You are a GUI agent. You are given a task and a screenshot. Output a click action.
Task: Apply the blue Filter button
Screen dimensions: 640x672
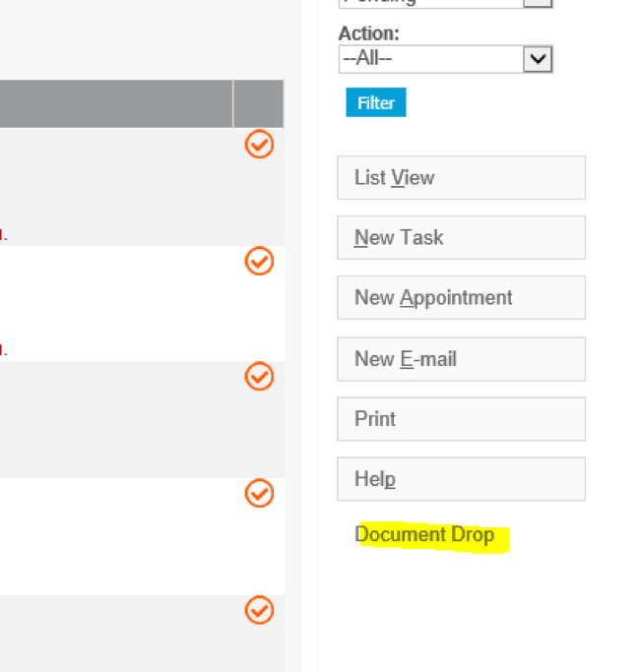[x=376, y=102]
